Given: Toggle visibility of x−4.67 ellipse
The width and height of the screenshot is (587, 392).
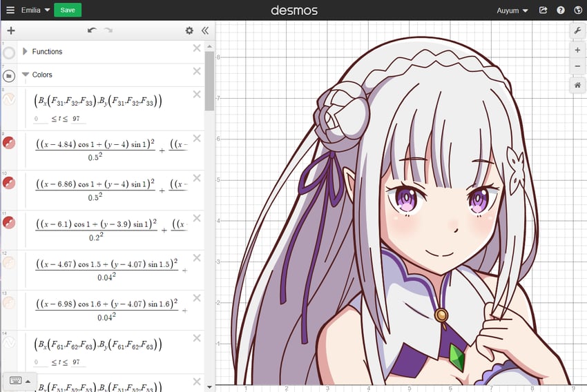Looking at the screenshot, I should click(9, 262).
